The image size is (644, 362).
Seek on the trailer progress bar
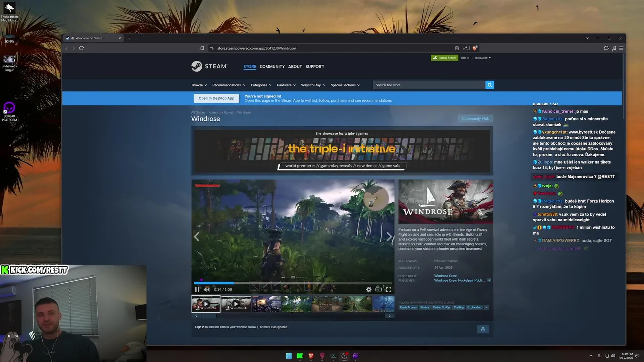pos(293,283)
